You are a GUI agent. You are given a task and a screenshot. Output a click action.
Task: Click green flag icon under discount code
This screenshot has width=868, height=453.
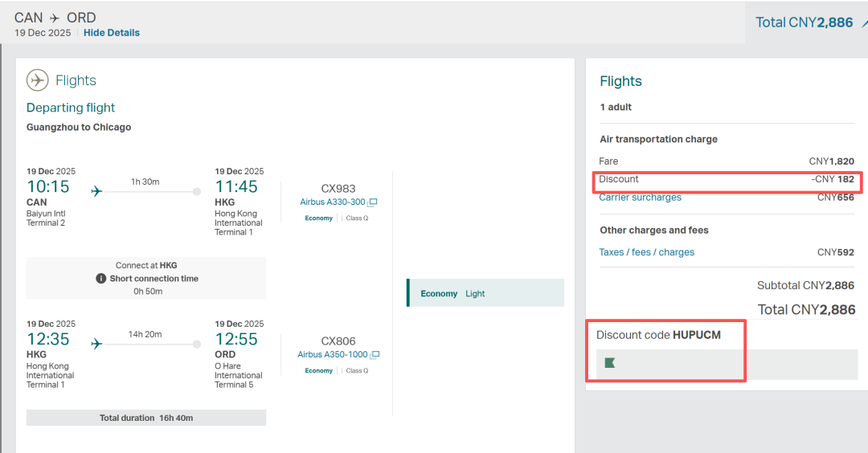(610, 363)
